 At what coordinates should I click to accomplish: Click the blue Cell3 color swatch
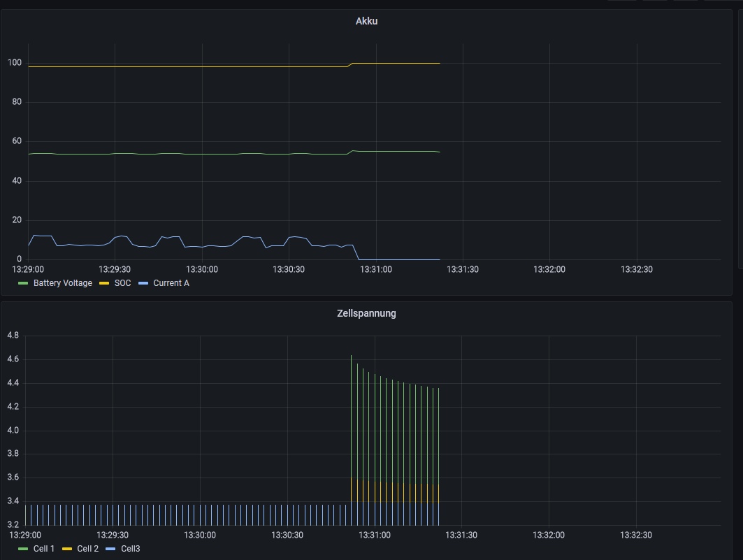click(x=110, y=549)
